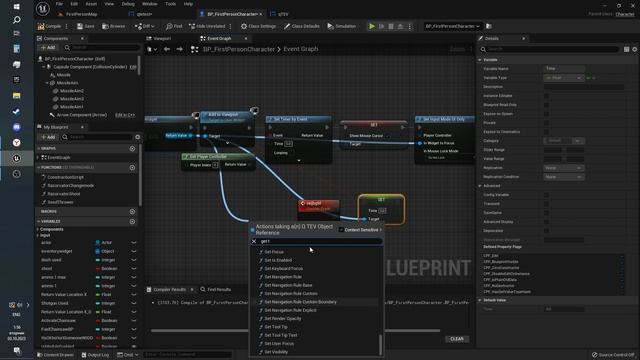Viewport: 640px width, 360px height.
Task: Open Class Settings
Action: tap(258, 26)
